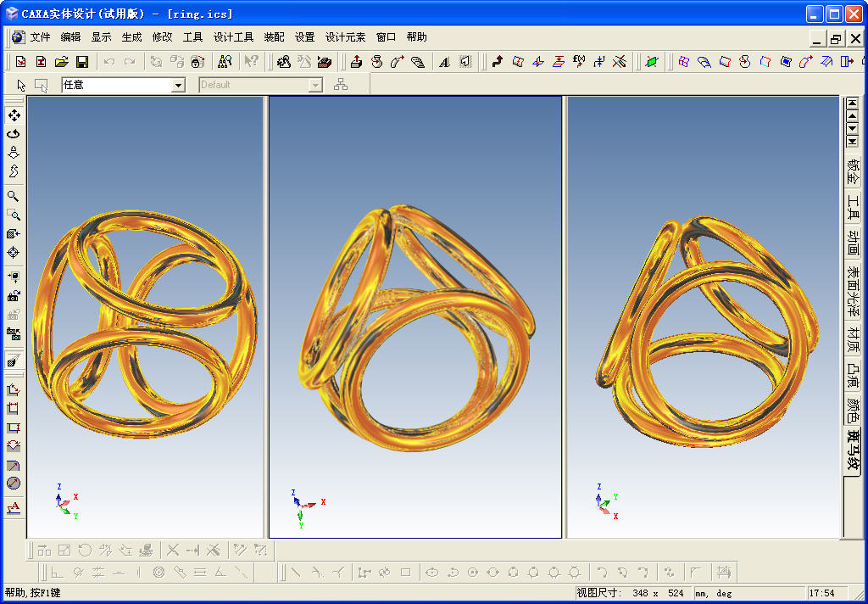This screenshot has width=868, height=604.
Task: Click the hierarchy tree icon beside Default
Action: pos(341,85)
